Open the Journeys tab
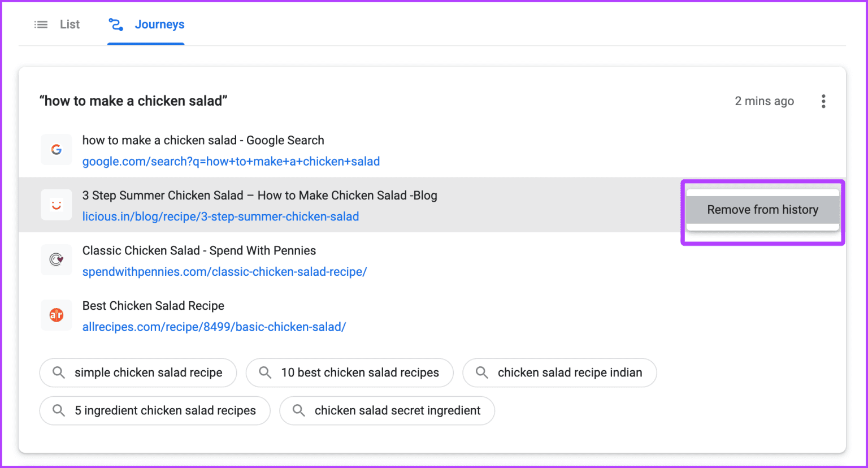The width and height of the screenshot is (868, 468). click(146, 24)
